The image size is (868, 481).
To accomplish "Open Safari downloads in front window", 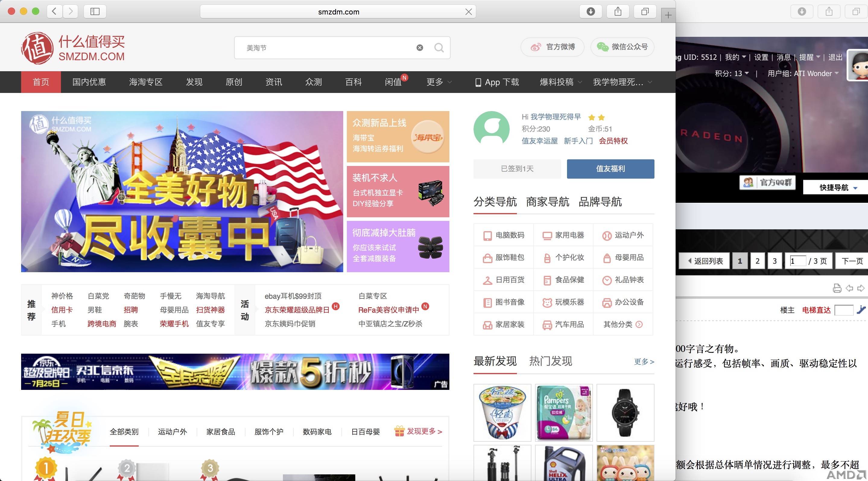I will tap(591, 11).
